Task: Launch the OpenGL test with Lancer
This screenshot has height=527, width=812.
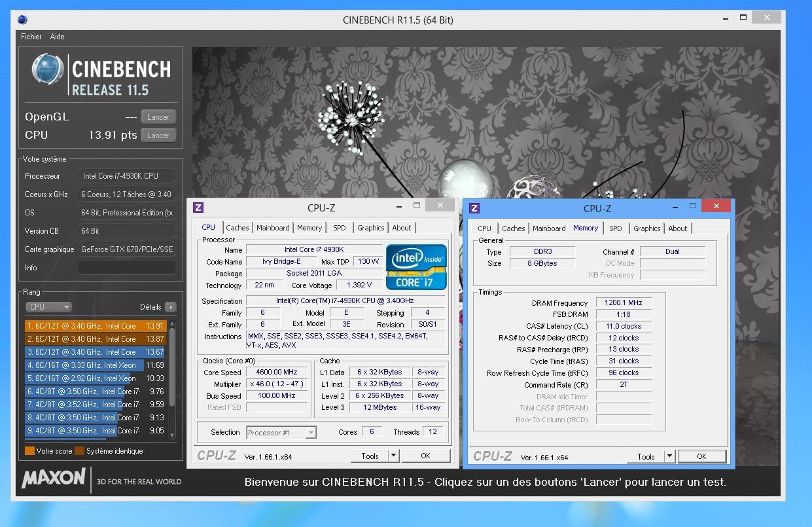Action: 158,117
